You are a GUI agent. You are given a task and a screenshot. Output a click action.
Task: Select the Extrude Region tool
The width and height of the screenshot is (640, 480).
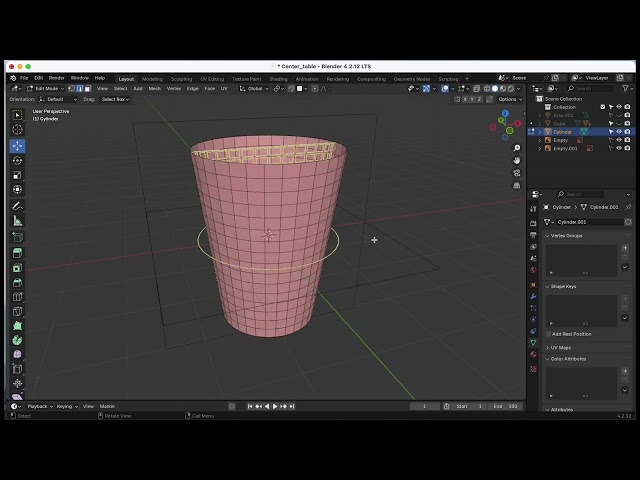click(x=17, y=253)
